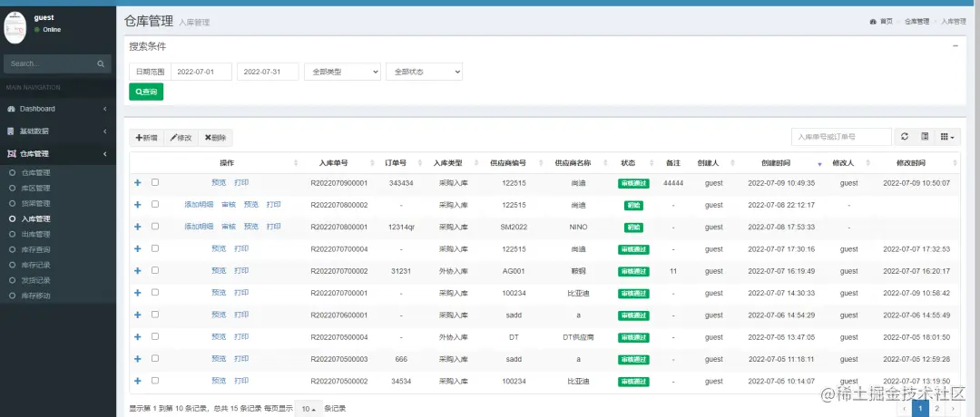The image size is (980, 417).
Task: Open the columns grid dropdown
Action: pyautogui.click(x=947, y=137)
